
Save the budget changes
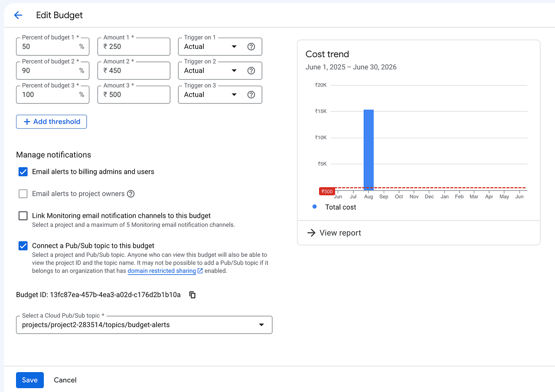tap(30, 380)
